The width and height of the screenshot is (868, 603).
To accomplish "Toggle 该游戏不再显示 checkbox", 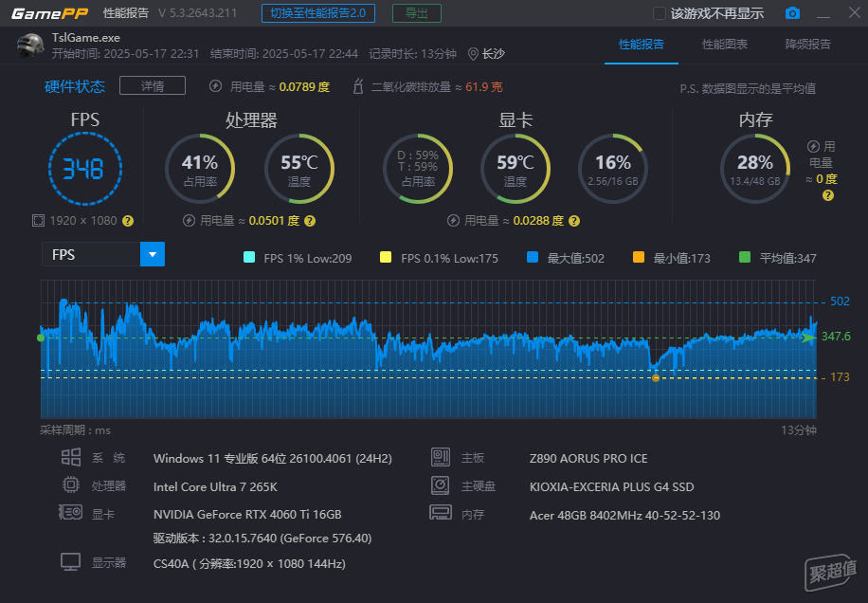I will click(x=660, y=13).
